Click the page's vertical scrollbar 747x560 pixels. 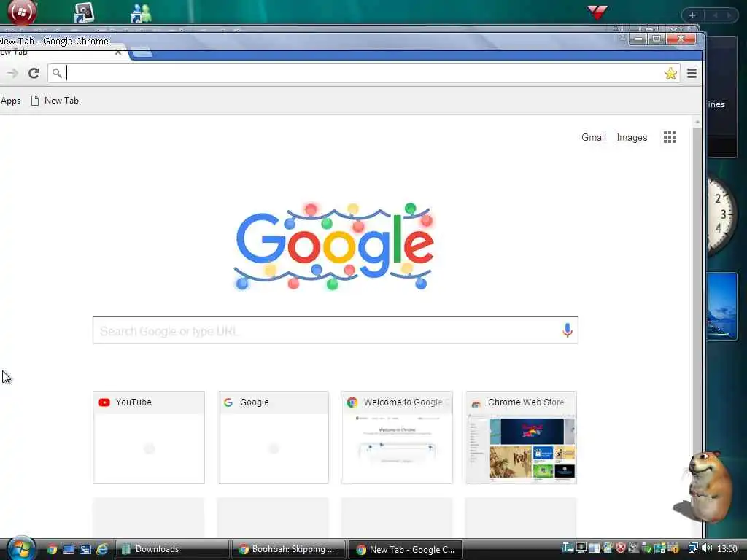[697, 329]
